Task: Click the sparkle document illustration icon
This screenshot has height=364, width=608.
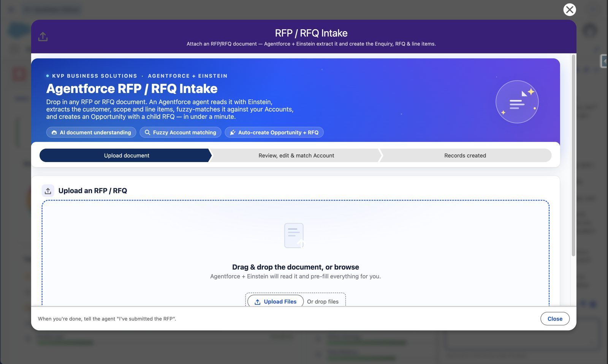Action: [517, 102]
